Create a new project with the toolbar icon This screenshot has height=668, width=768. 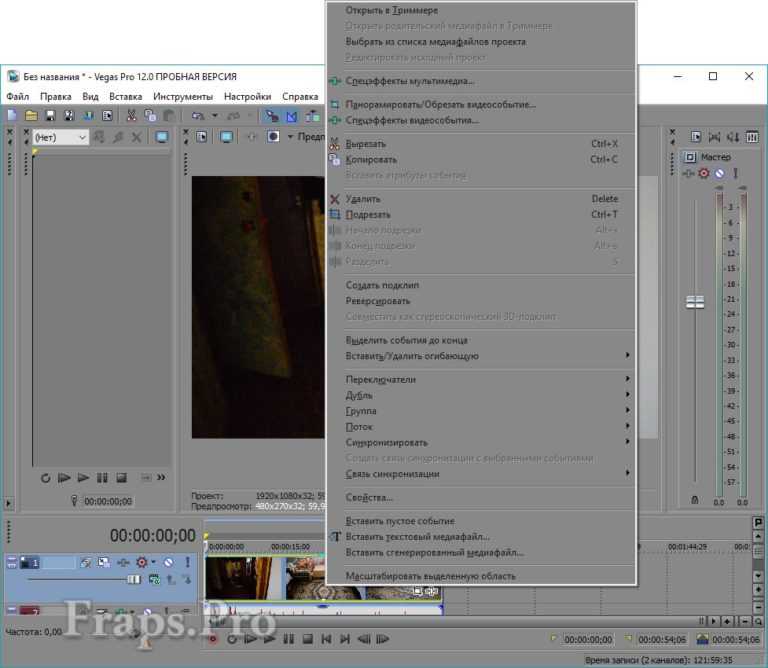[12, 116]
